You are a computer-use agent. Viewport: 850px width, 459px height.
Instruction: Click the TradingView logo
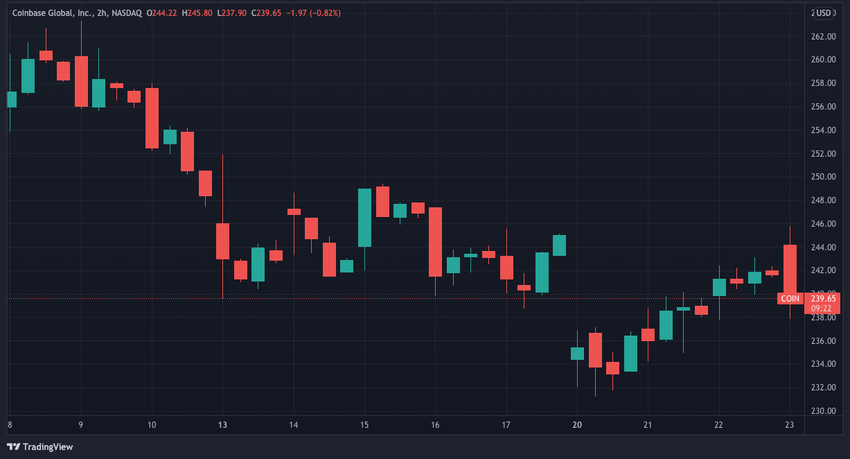40,447
